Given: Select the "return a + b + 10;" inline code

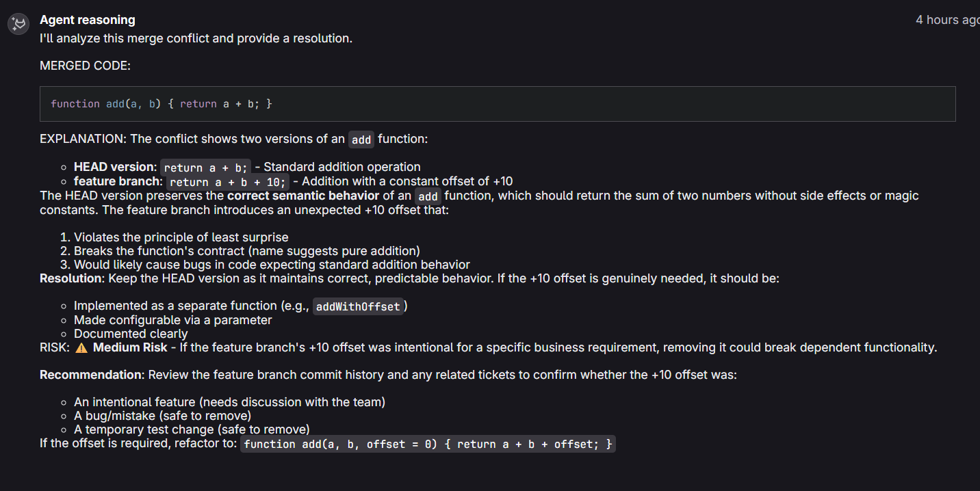Looking at the screenshot, I should coord(228,182).
